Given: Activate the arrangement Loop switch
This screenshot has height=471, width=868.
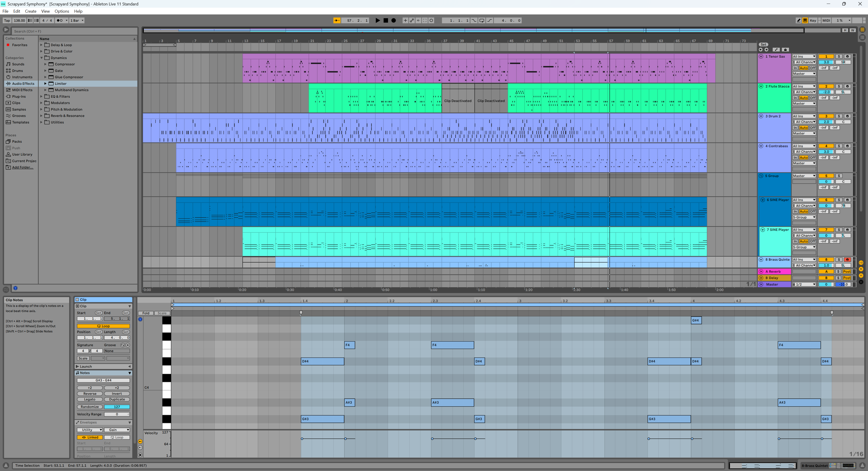Looking at the screenshot, I should coord(482,21).
